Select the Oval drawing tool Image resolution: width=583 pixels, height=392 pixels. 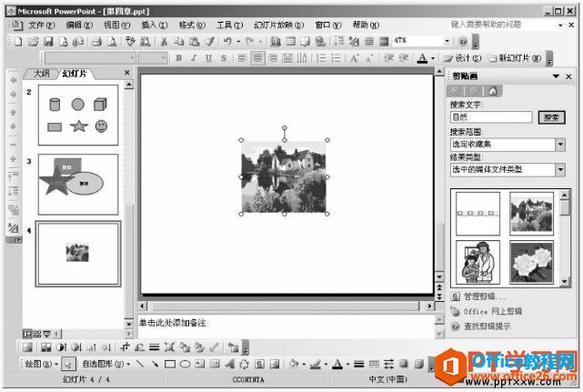[x=185, y=364]
